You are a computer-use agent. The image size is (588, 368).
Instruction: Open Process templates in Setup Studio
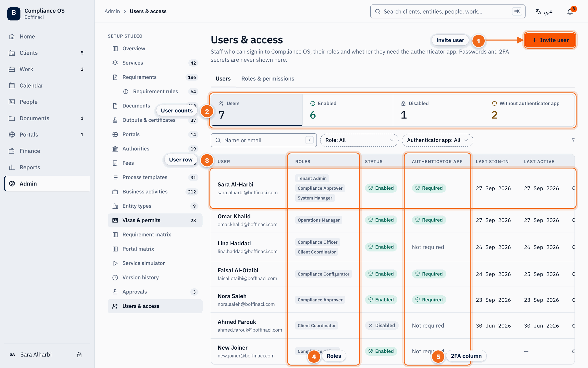pyautogui.click(x=155, y=177)
